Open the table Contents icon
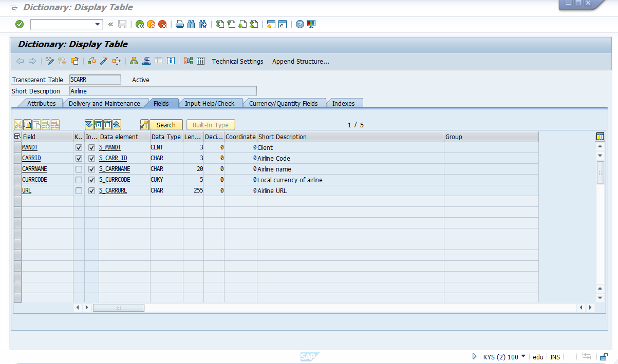The image size is (618, 364). coord(201,61)
